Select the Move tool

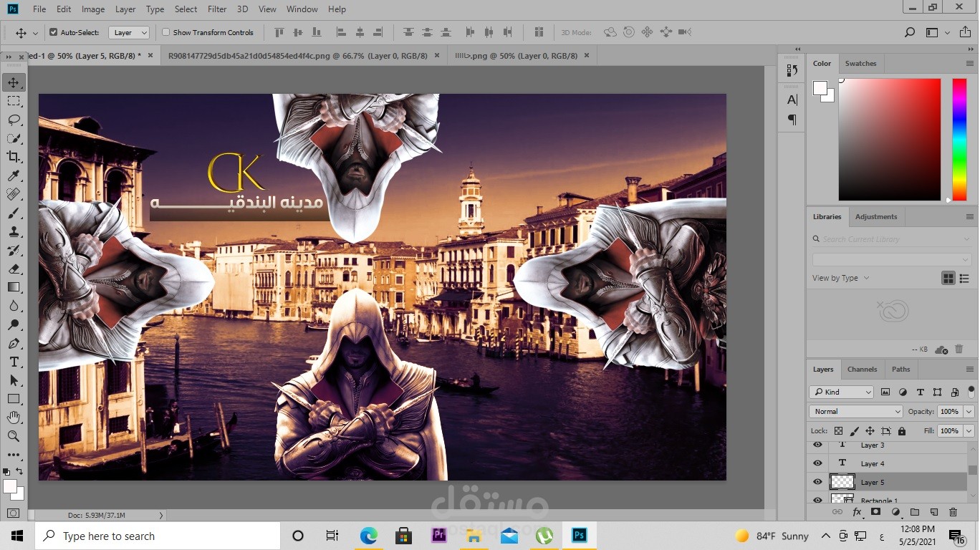(14, 82)
